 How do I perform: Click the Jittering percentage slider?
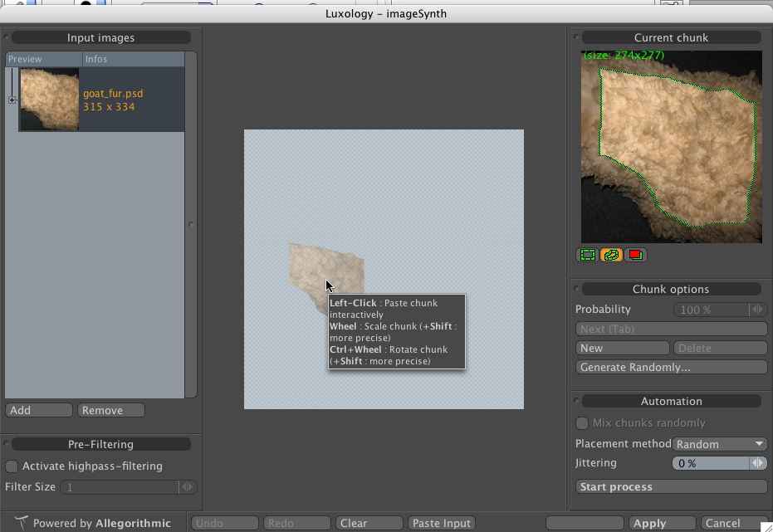coord(710,463)
